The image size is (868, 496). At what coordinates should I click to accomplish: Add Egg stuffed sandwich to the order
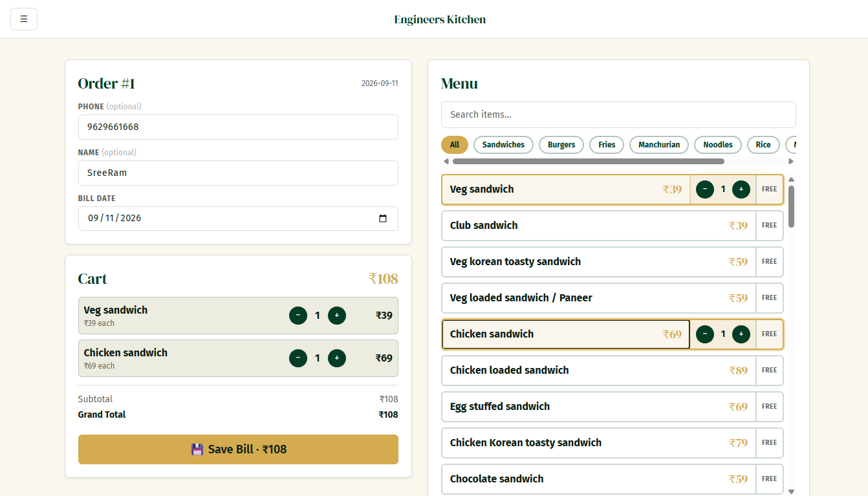pos(599,407)
